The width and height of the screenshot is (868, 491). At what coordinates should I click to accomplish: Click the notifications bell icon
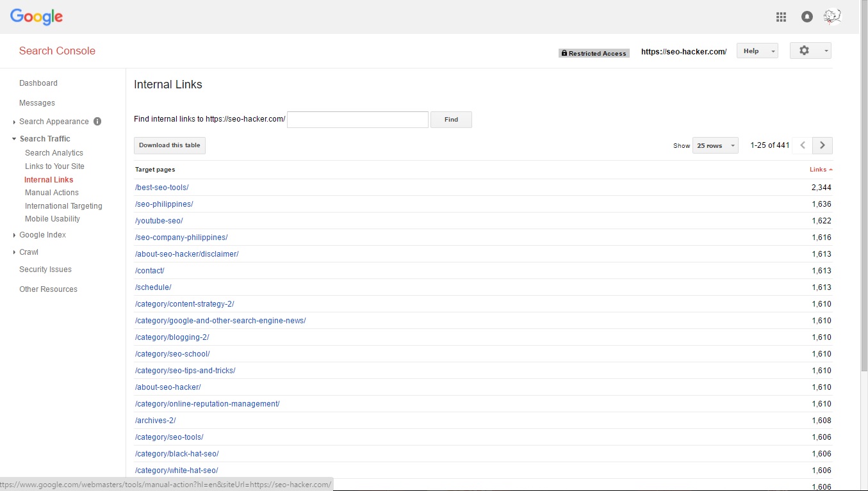pos(807,17)
